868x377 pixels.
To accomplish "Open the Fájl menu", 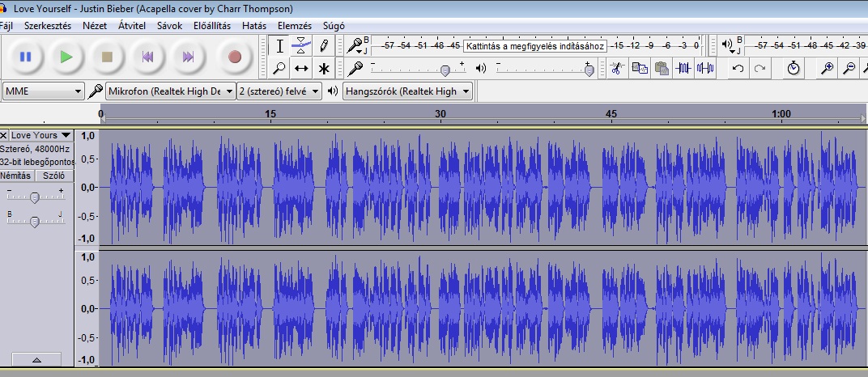I will pos(6,25).
